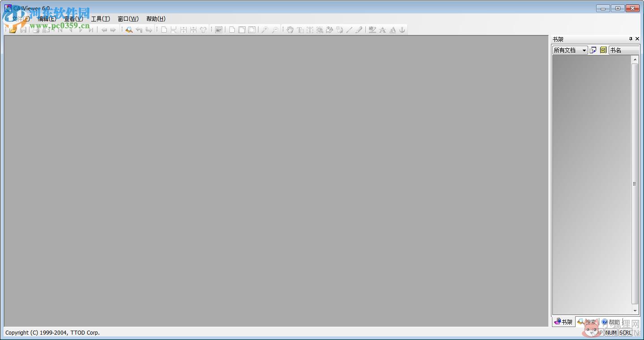Image resolution: width=644 pixels, height=340 pixels.
Task: Select the highlight text 'ab' tool
Action: pyautogui.click(x=372, y=30)
